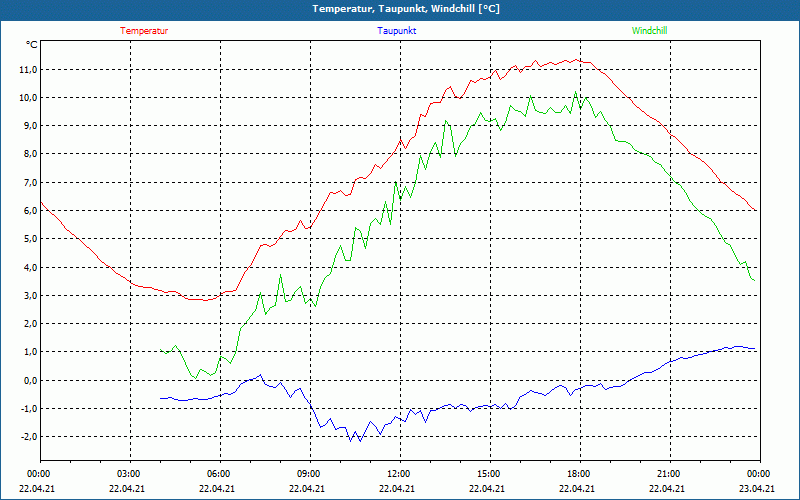Screen dimensions: 800x500
Task: Click the '15:00' time axis label
Action: 488,474
